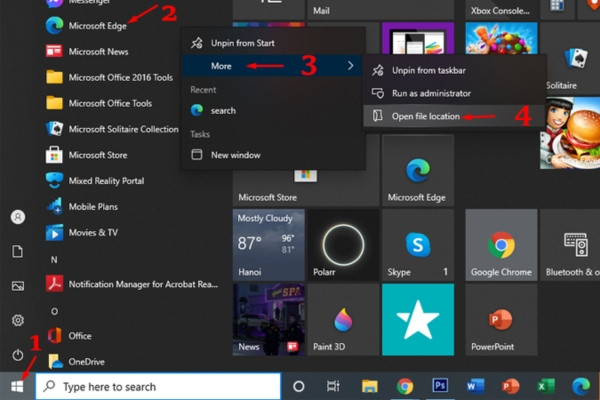
Task: Open Task View from the taskbar
Action: click(333, 386)
